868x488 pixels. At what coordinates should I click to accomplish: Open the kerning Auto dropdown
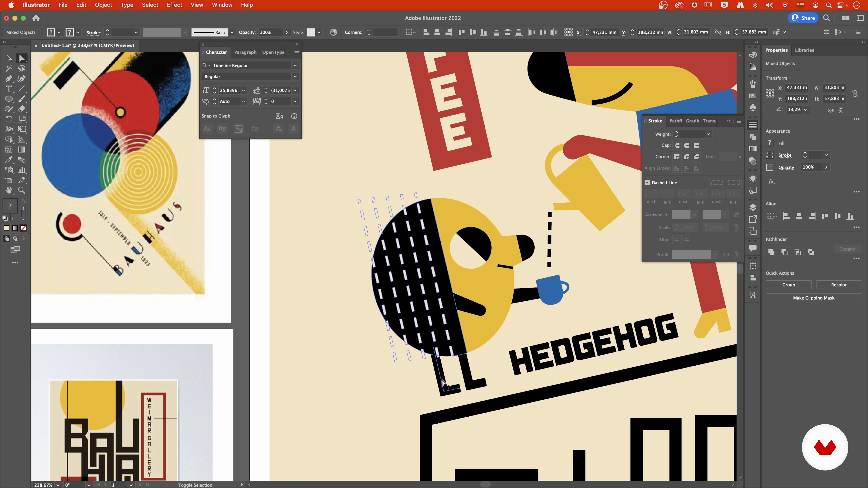(244, 101)
